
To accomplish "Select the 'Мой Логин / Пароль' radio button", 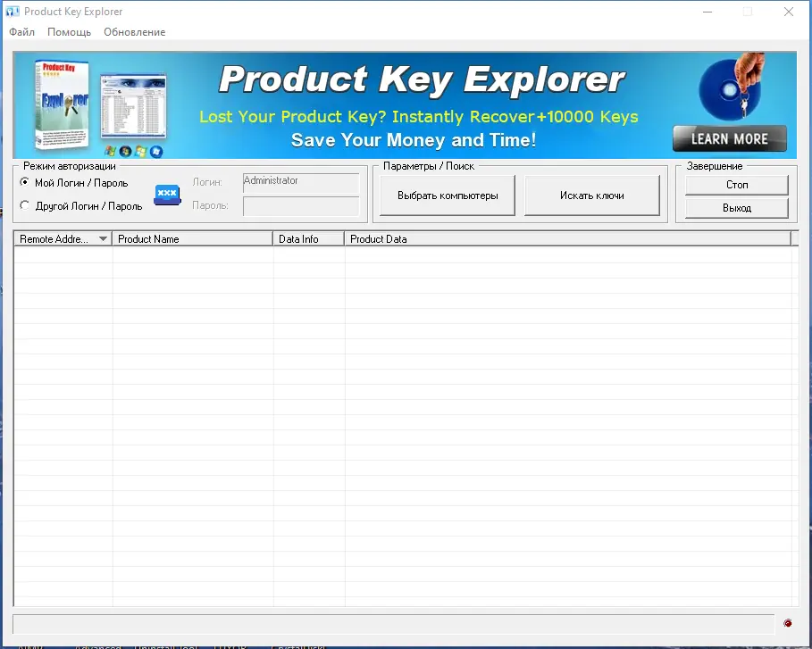I will (23, 182).
